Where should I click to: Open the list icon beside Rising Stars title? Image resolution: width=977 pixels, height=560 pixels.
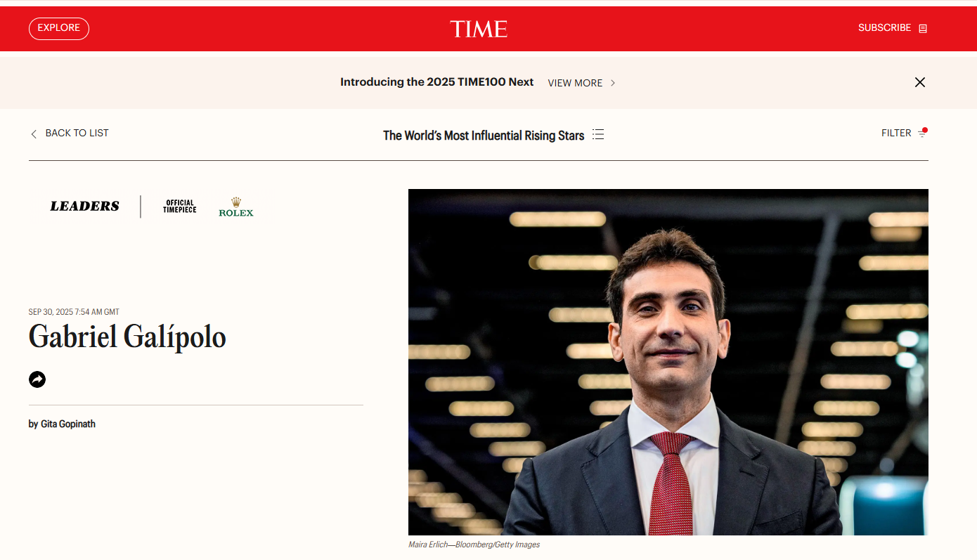click(x=598, y=134)
